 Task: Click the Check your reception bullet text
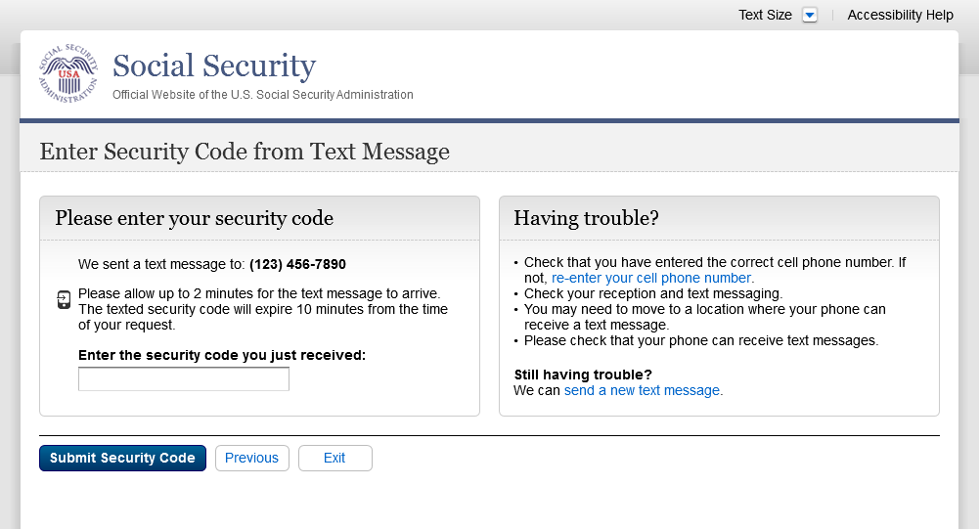pos(652,293)
